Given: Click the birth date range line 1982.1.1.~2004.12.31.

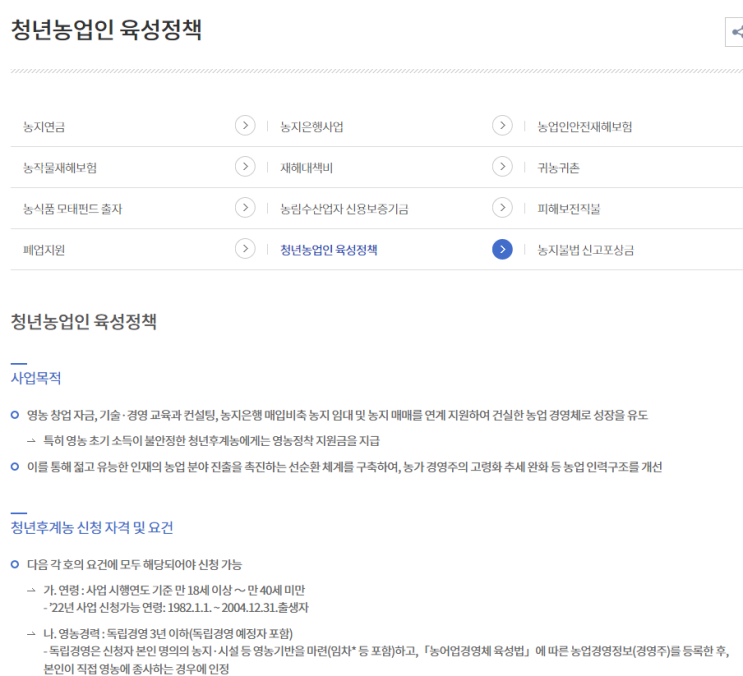Looking at the screenshot, I should [x=176, y=608].
